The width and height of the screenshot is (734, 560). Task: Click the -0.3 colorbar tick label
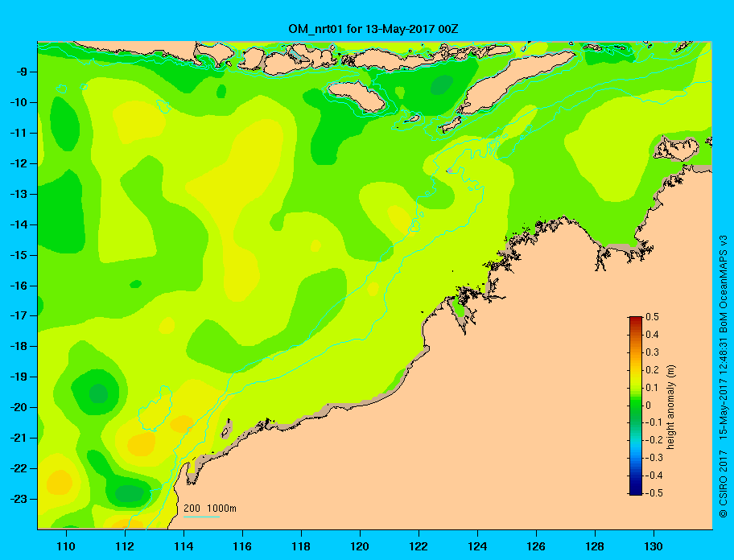point(654,458)
